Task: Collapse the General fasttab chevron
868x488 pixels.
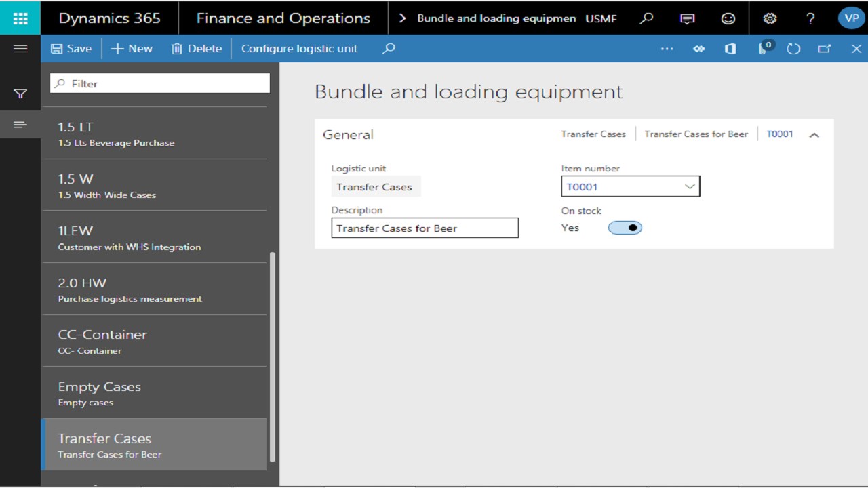Action: tap(814, 135)
